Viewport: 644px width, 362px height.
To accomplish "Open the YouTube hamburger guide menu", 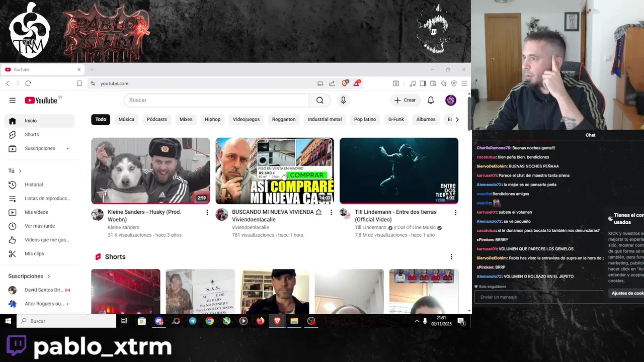I will (12, 100).
